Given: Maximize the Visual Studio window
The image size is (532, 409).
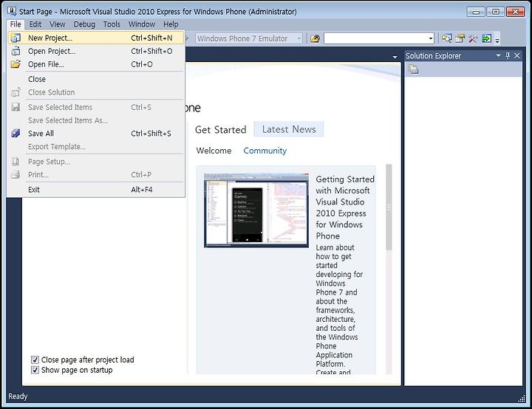Looking at the screenshot, I should tap(495, 12).
